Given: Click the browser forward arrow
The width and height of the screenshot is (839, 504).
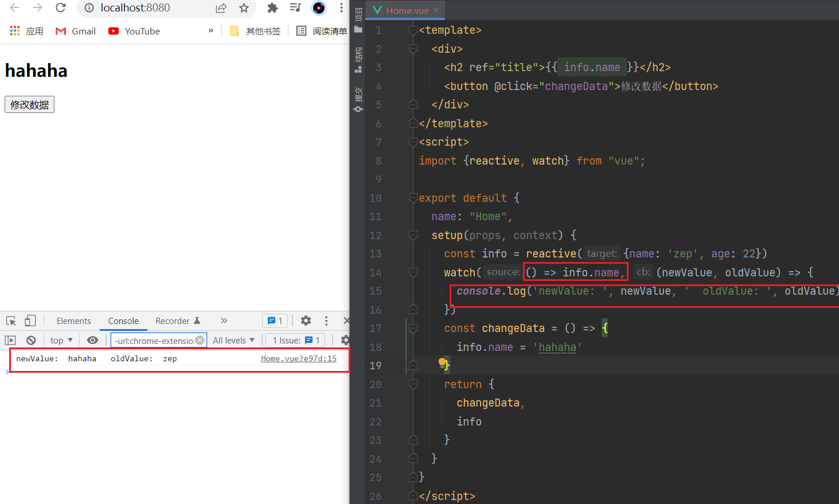Looking at the screenshot, I should click(x=38, y=7).
